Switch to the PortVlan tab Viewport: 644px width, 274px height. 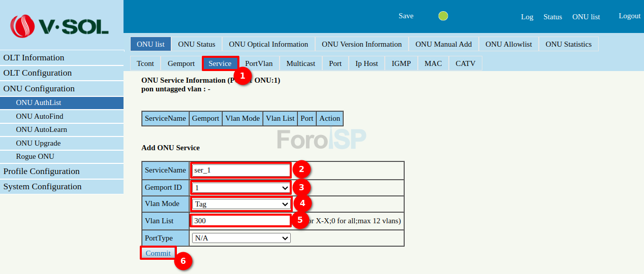pos(259,63)
